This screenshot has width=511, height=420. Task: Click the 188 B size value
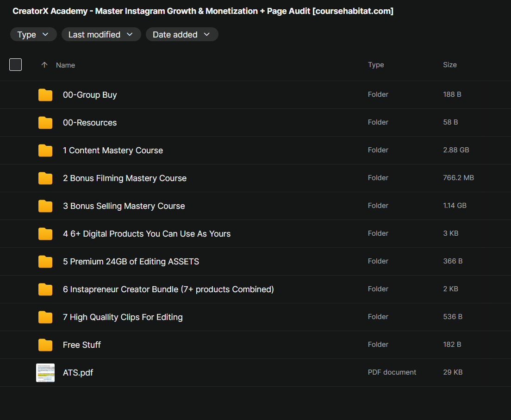(x=452, y=94)
